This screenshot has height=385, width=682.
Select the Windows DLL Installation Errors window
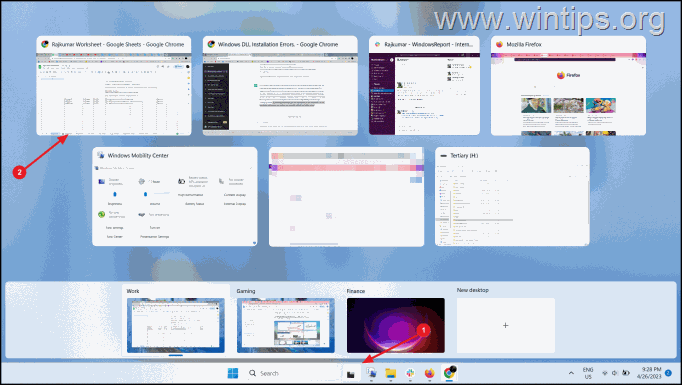click(x=280, y=86)
